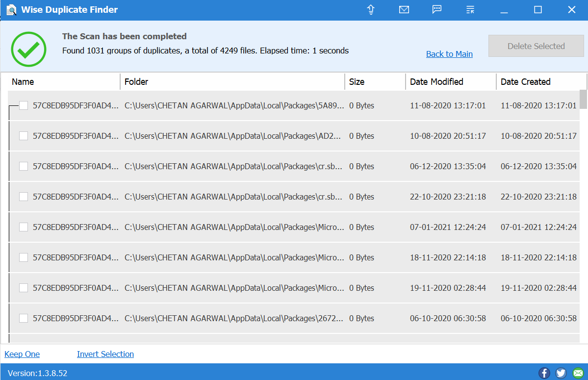588x380 pixels.
Task: Open the menu list icon in title bar
Action: (470, 10)
